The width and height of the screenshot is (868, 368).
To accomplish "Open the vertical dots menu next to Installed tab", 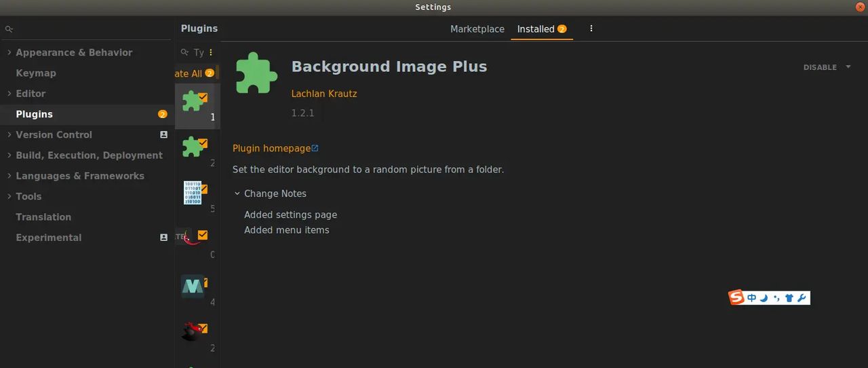I will [591, 29].
